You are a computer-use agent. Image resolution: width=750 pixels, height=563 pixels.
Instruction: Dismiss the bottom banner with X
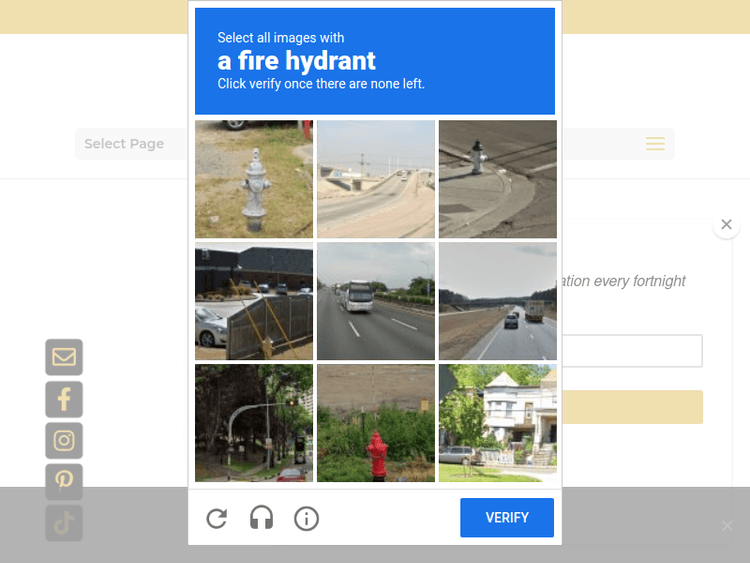727,525
